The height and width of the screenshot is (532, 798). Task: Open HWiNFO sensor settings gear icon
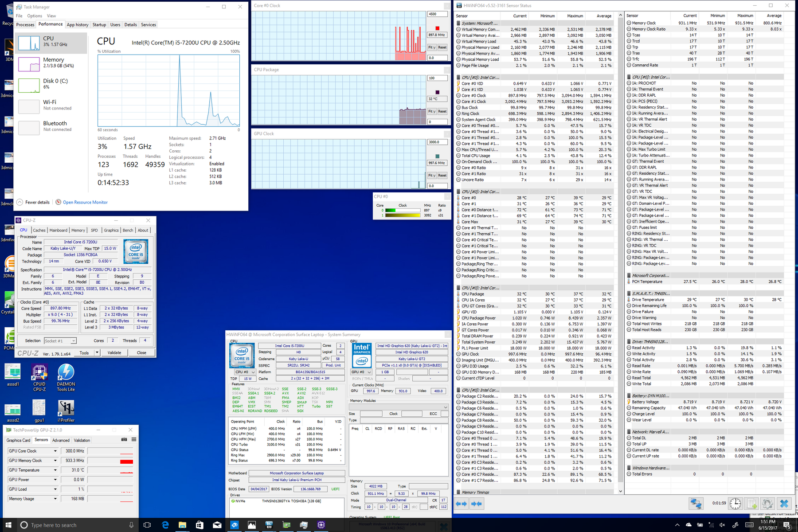coord(767,504)
